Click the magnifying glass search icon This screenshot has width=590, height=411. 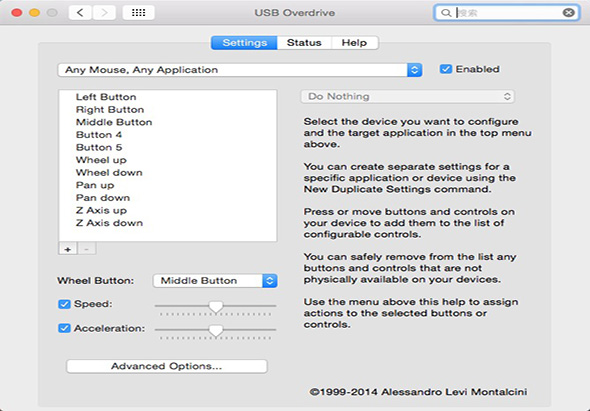[x=446, y=13]
